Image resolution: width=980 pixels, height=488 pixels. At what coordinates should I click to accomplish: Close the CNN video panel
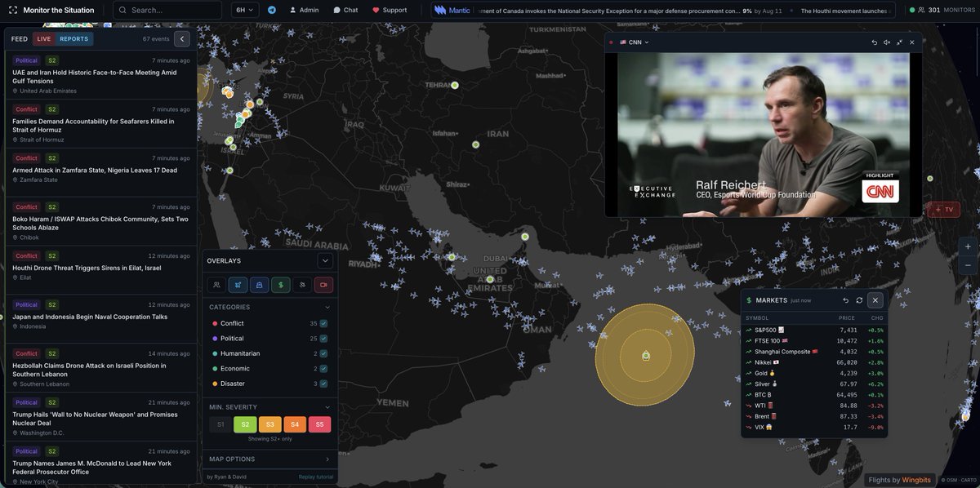click(912, 42)
